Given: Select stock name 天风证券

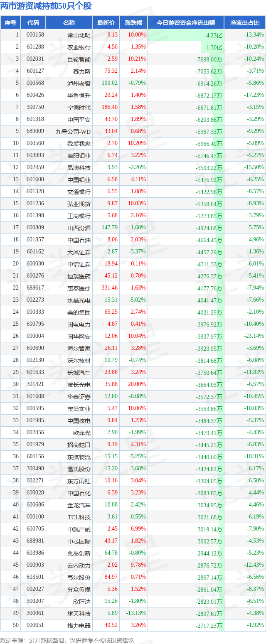Looking at the screenshot, I should tap(79, 252).
